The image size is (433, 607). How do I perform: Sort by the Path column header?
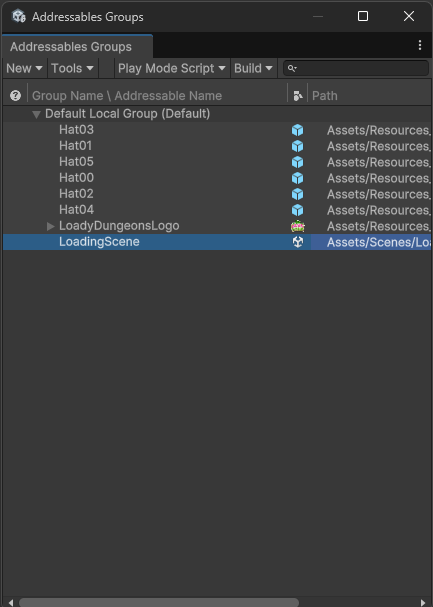point(325,96)
